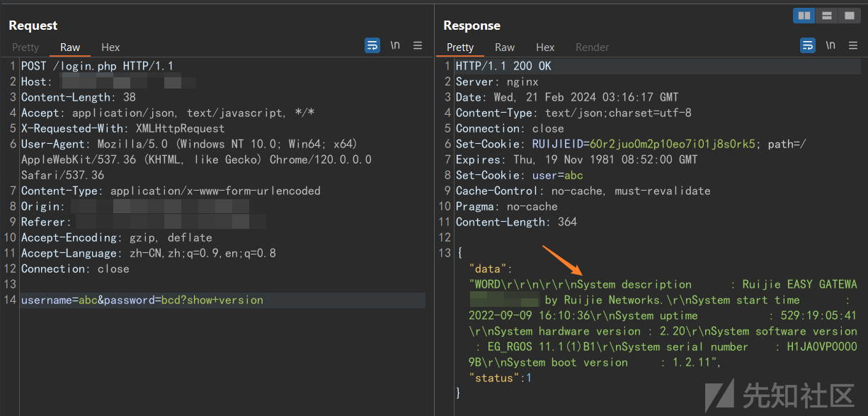
Task: Click the Response panel title
Action: (x=472, y=26)
